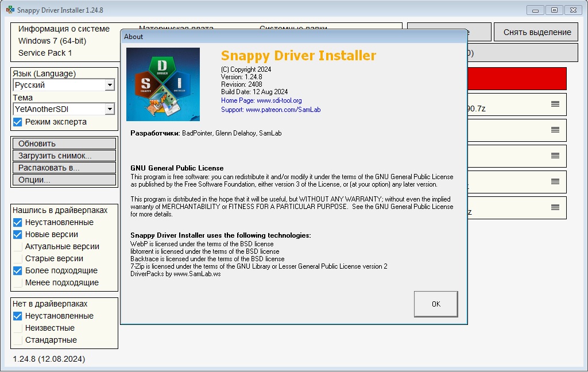
Task: Click the Snappy Driver Installer logo image
Action: [x=163, y=84]
